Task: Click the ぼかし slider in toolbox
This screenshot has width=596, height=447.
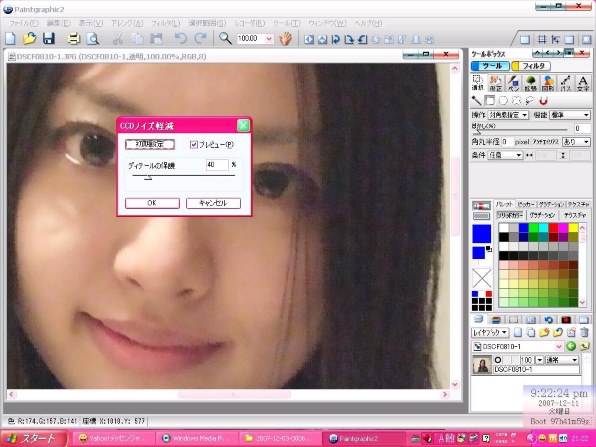Action: tap(521, 131)
